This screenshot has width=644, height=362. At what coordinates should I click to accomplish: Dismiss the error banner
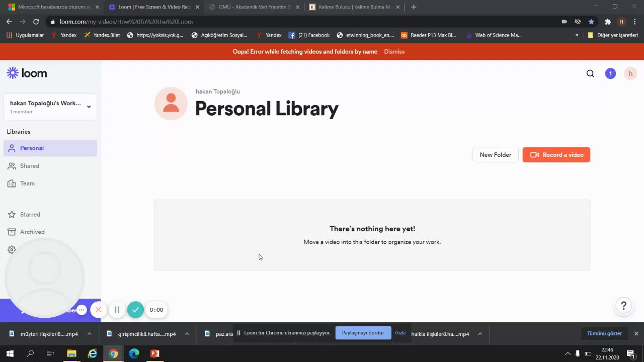point(394,52)
